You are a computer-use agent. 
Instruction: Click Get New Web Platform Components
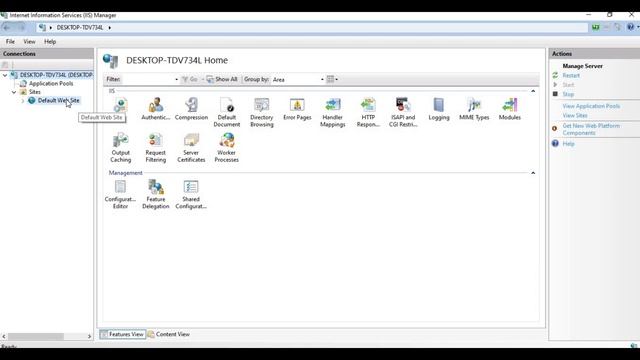[x=591, y=129]
